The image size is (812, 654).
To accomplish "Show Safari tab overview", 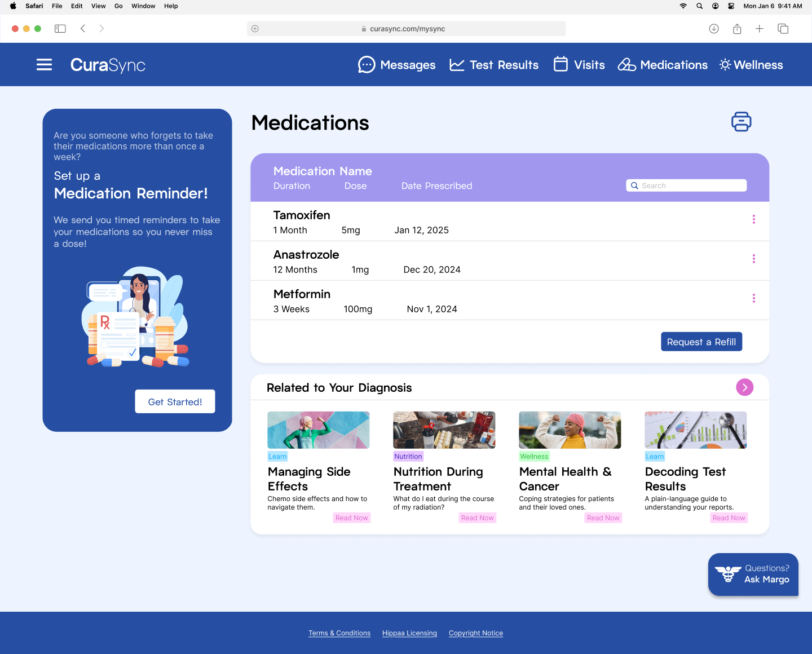I will coord(783,29).
